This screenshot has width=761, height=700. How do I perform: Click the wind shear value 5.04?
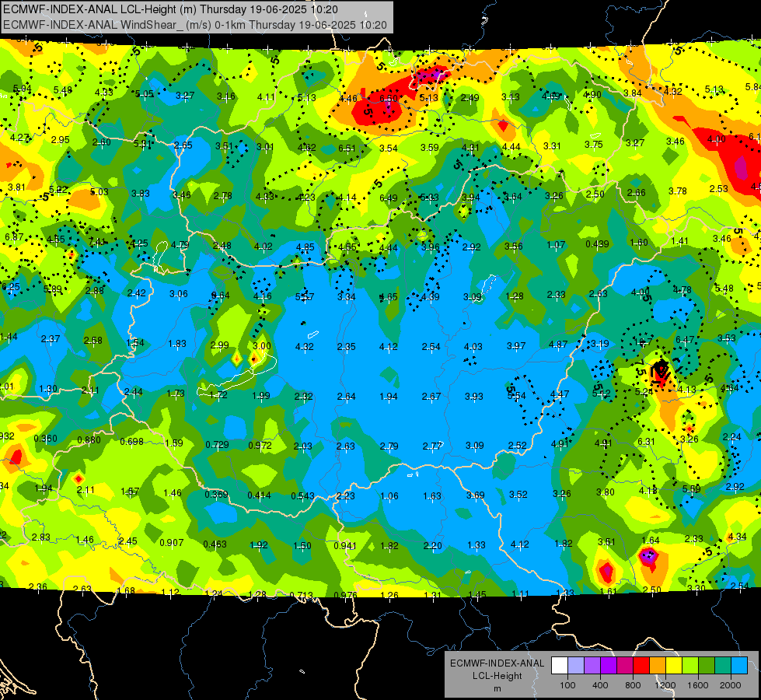click(x=22, y=89)
